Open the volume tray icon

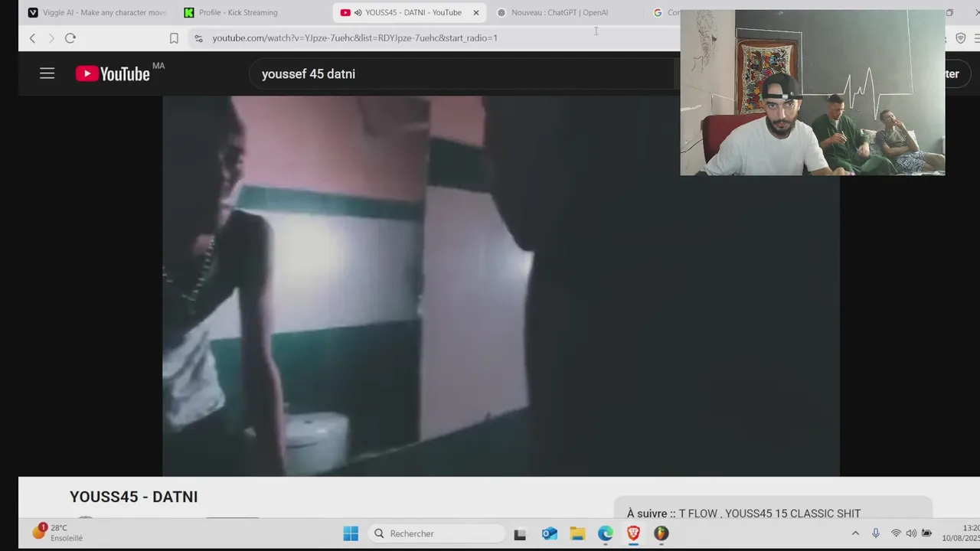coord(911,533)
